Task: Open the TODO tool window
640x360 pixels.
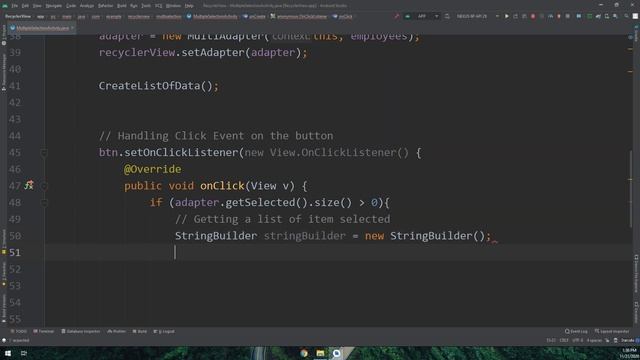Action: tap(19, 331)
